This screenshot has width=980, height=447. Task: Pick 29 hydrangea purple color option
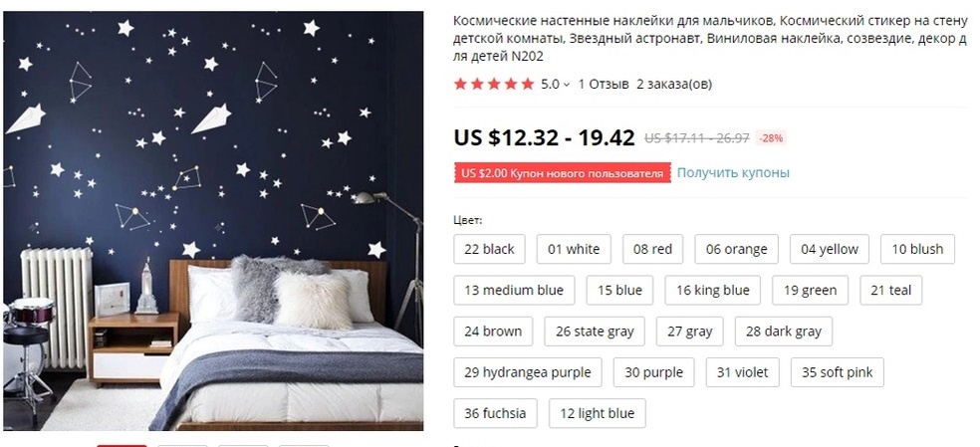tap(528, 372)
